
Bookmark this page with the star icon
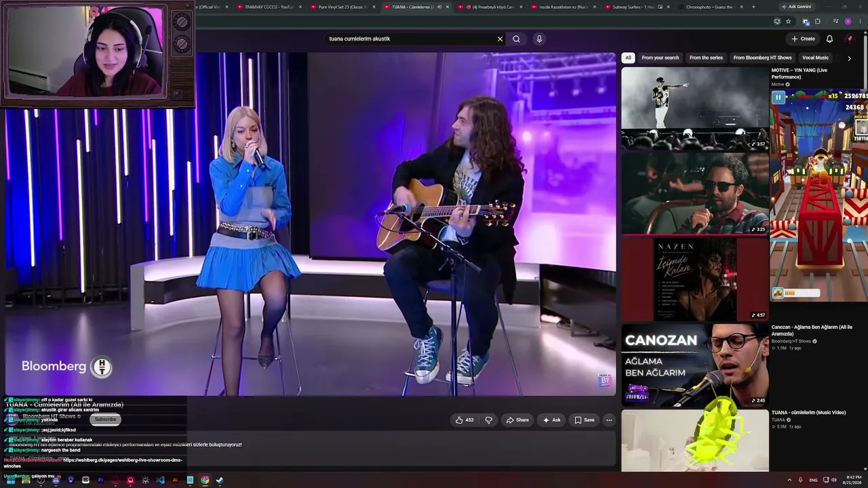pos(788,22)
